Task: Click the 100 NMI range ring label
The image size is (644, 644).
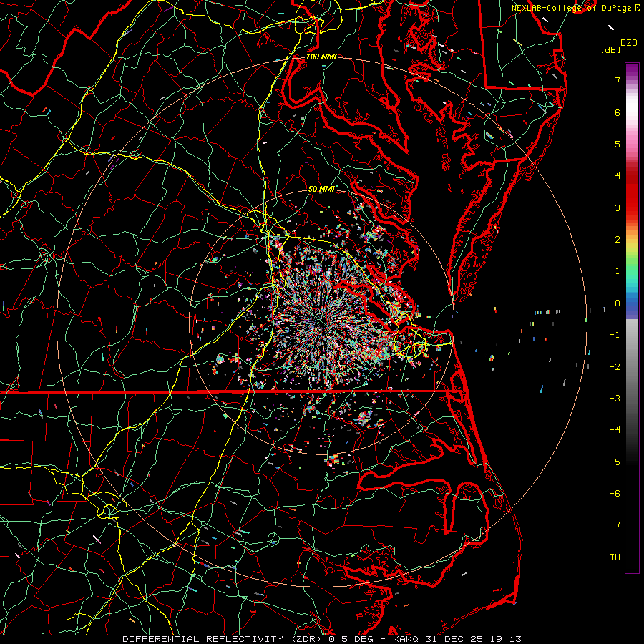Action: pos(321,57)
